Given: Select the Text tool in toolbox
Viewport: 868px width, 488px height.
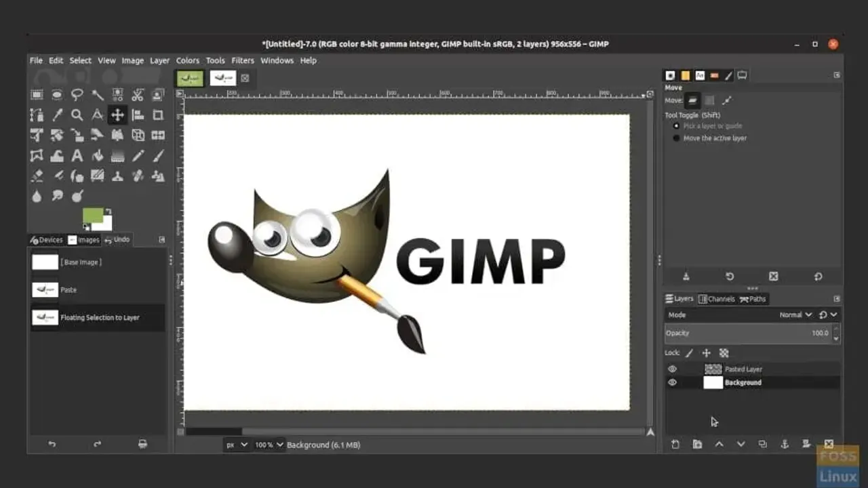Looking at the screenshot, I should click(x=77, y=156).
